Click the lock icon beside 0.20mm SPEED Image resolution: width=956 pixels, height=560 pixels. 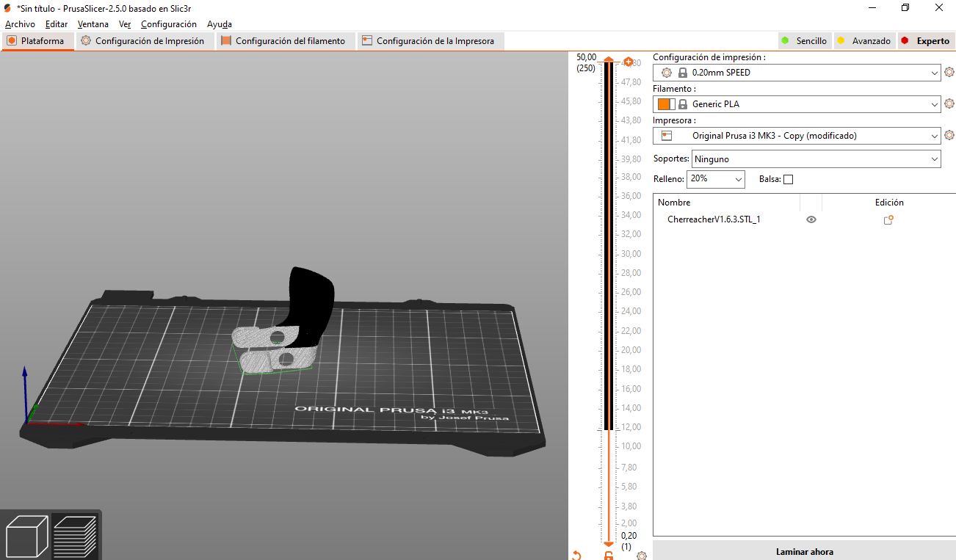click(x=683, y=73)
